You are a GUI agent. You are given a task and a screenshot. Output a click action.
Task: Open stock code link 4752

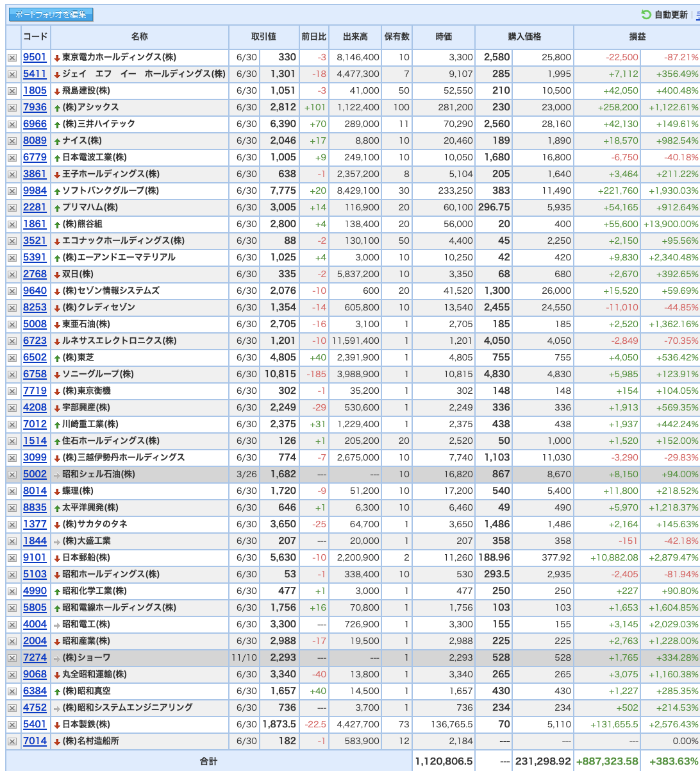click(x=35, y=707)
